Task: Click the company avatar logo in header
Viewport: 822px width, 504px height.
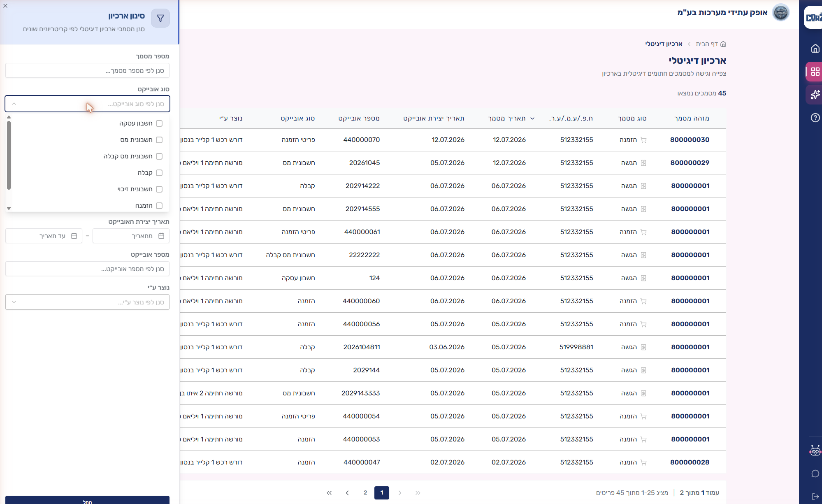Action: [x=780, y=13]
